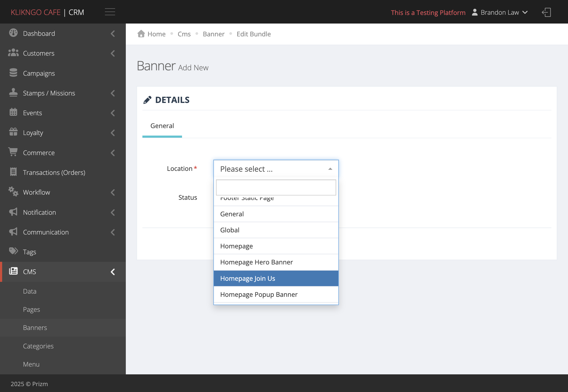Choose Homepage location option

point(276,246)
